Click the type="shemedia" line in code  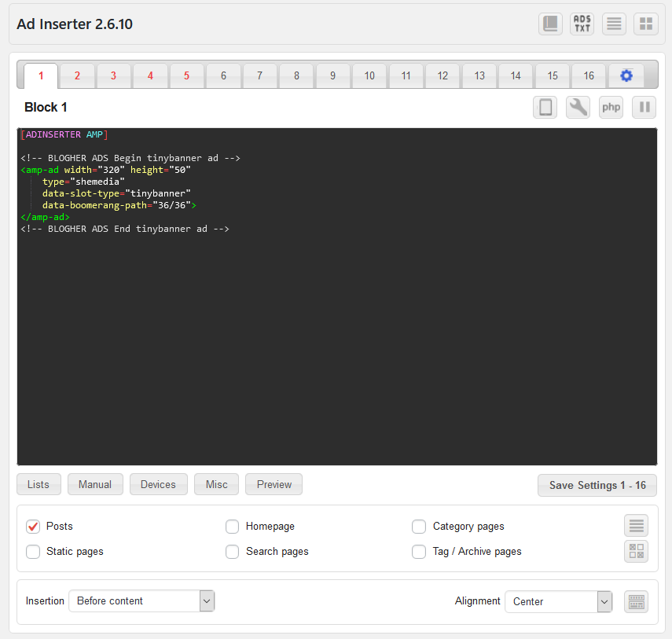pos(83,182)
